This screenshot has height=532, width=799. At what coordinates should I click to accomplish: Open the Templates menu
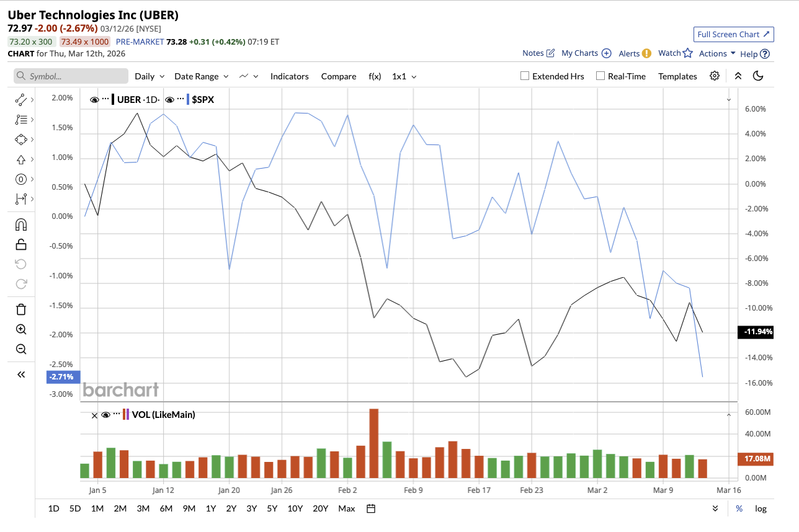click(x=677, y=76)
